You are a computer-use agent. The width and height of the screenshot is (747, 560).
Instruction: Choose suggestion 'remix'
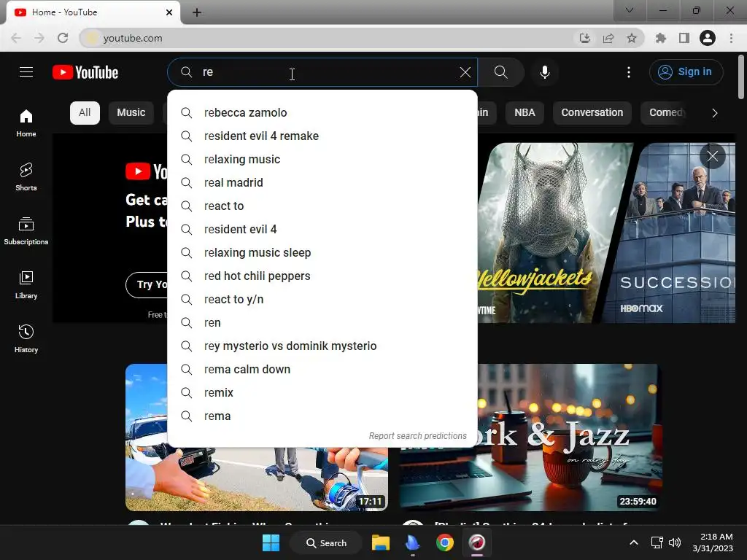pyautogui.click(x=322, y=393)
